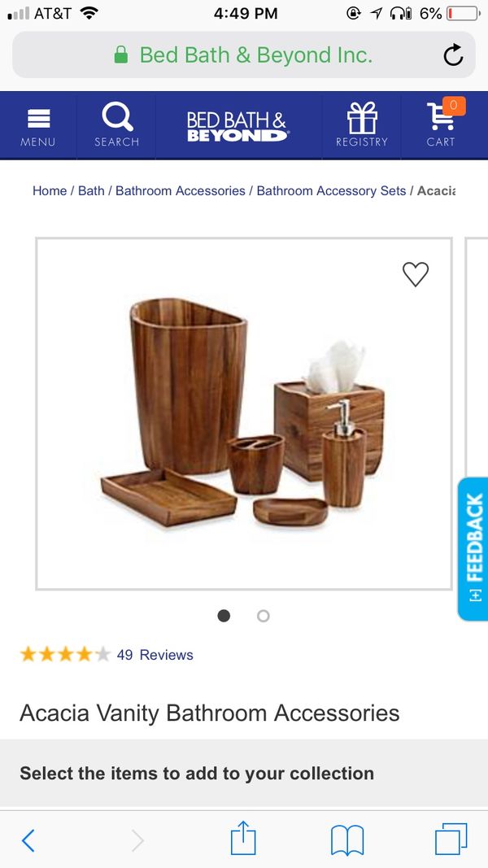Screen dimensions: 488x868
Task: Expand the blue FEEDBACK side tab
Action: pyautogui.click(x=473, y=548)
